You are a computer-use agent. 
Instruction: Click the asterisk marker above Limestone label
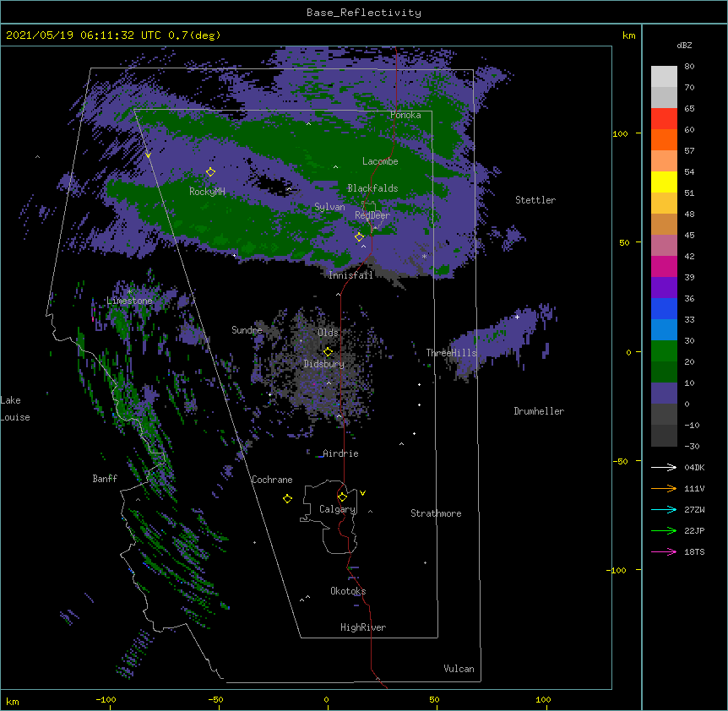[x=129, y=292]
